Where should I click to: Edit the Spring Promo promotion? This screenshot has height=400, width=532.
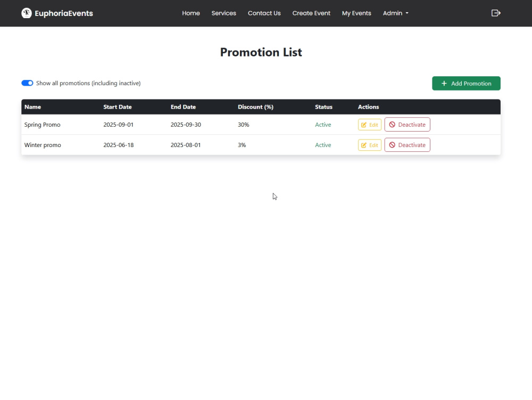tap(370, 125)
